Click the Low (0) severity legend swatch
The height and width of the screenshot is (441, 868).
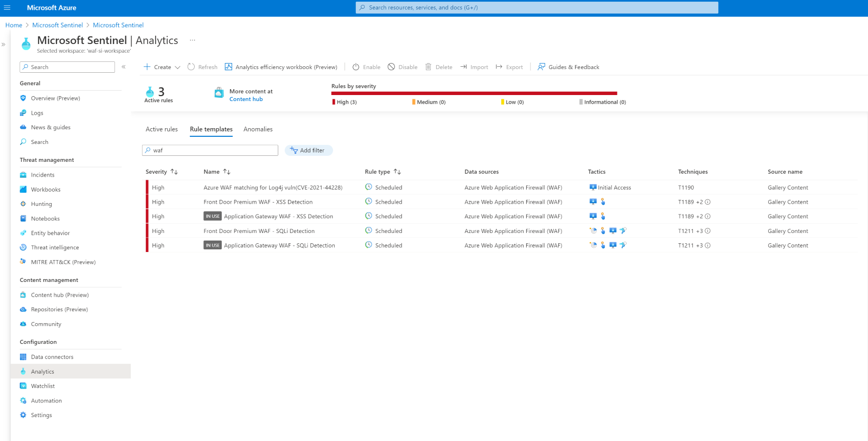[502, 102]
